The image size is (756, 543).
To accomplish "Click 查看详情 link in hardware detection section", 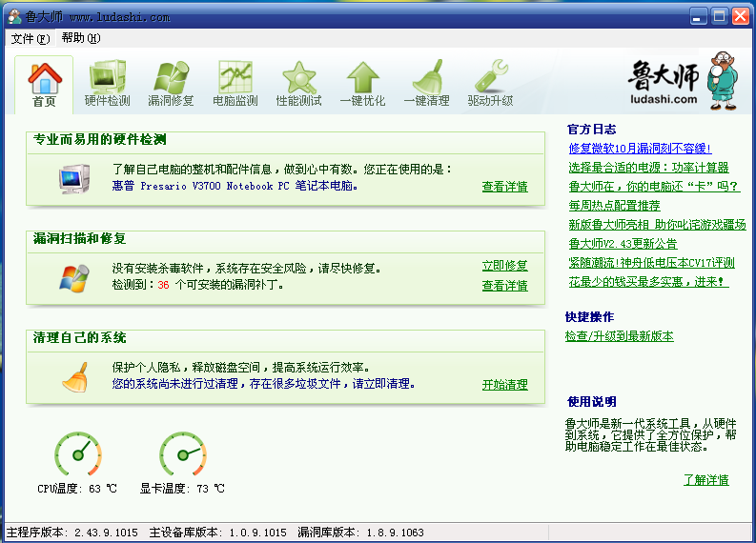I will [504, 187].
